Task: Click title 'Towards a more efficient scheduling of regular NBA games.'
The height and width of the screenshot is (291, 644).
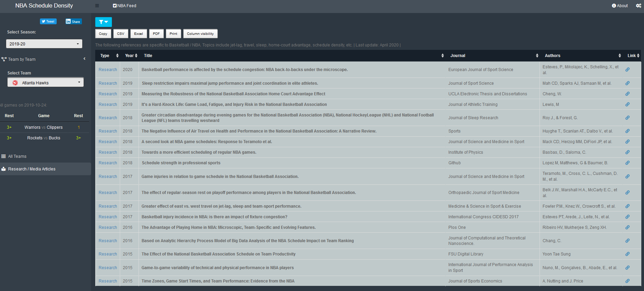Action: click(199, 152)
